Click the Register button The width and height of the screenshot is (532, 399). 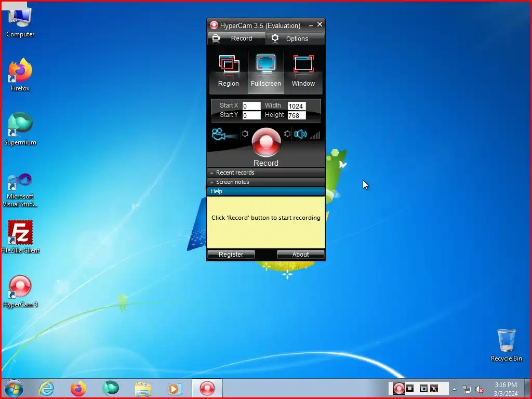pyautogui.click(x=231, y=255)
